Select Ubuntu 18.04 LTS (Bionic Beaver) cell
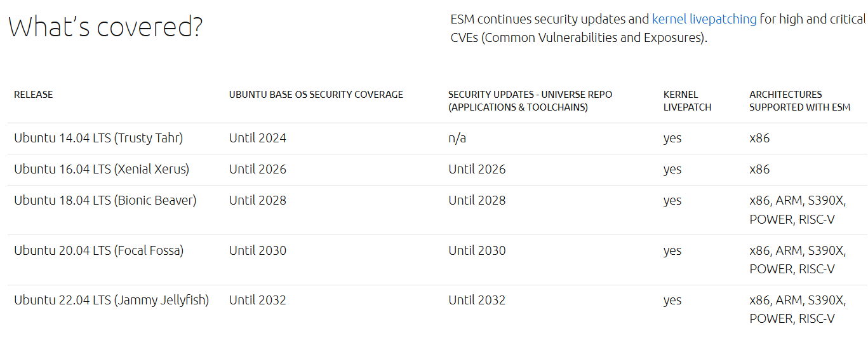868x340 pixels. coord(105,201)
